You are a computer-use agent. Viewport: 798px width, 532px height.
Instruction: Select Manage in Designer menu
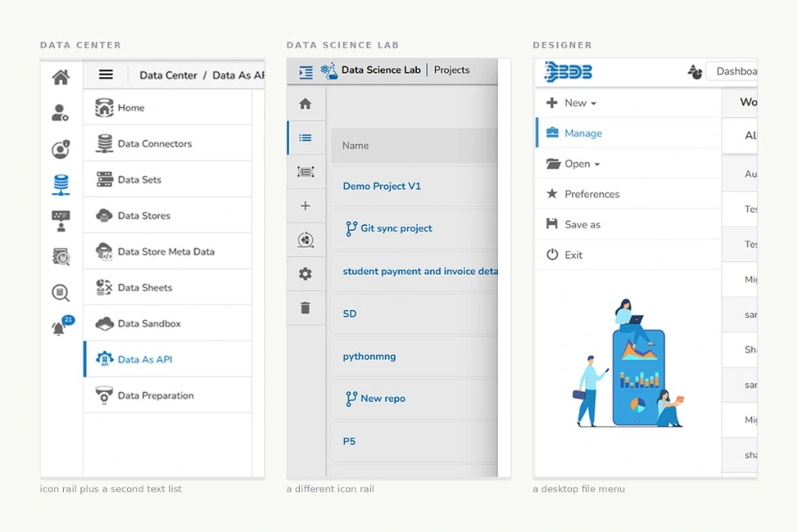[x=628, y=133]
